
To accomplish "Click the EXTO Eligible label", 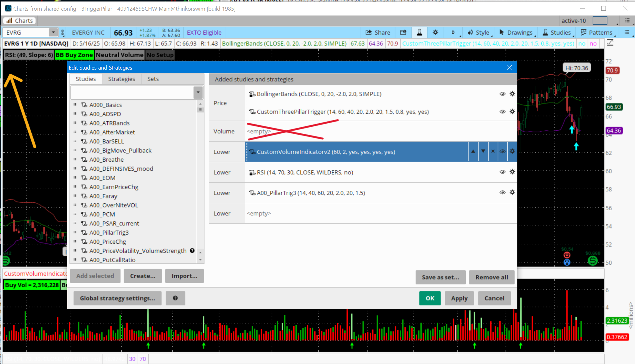I will [204, 33].
